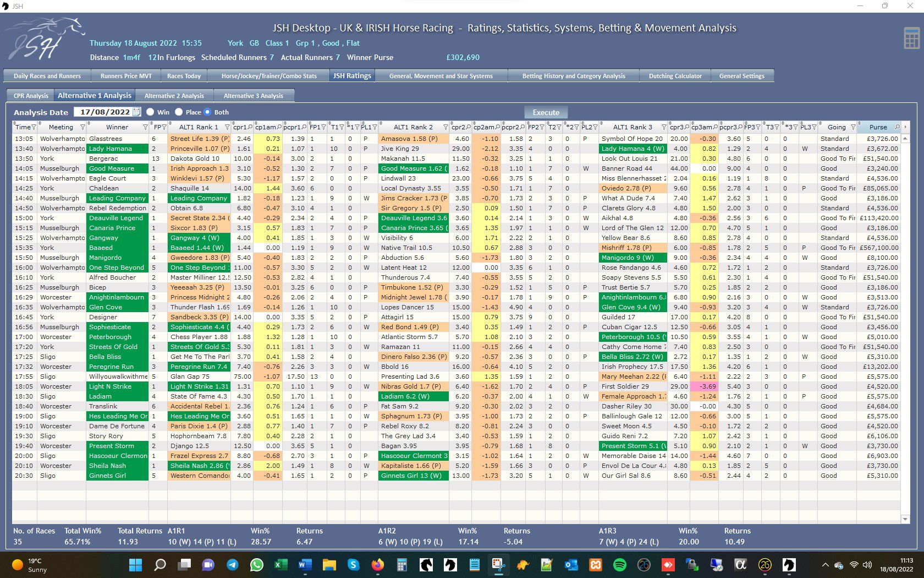Show hidden system tray icons chevron
The image size is (924, 578).
[825, 565]
